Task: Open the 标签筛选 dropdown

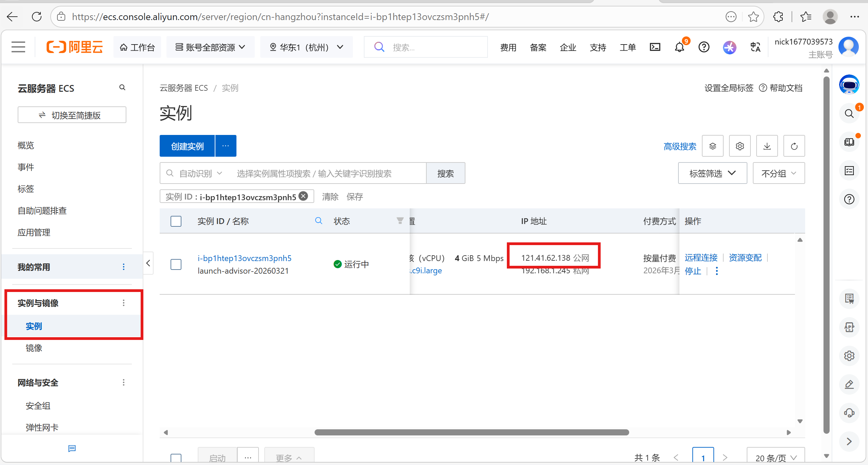Action: 712,173
